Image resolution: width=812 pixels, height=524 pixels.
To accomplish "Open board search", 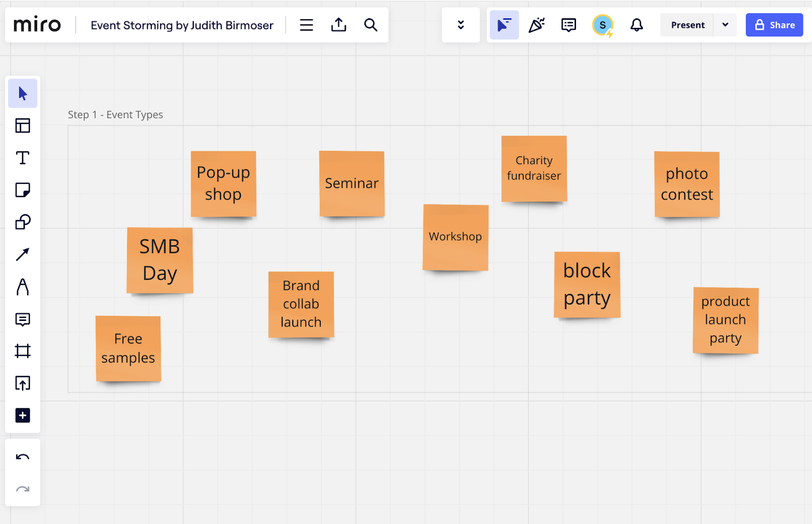I will tap(370, 24).
